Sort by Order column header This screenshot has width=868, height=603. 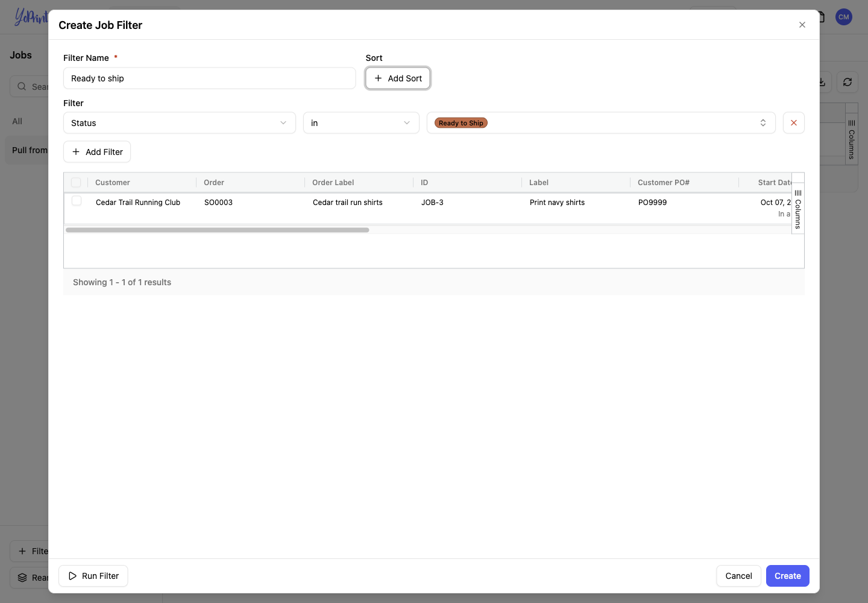point(214,183)
